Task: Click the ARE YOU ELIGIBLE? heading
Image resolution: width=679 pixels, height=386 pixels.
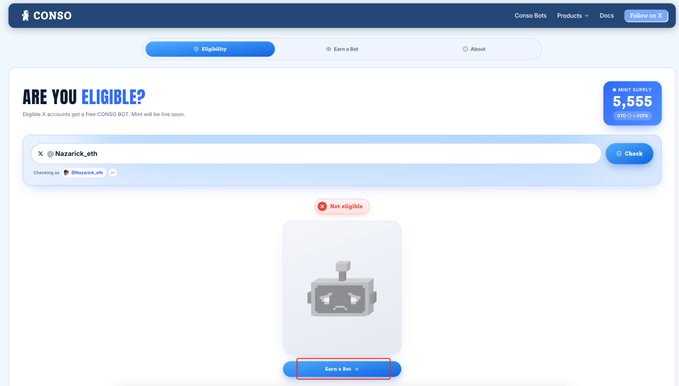Action: [84, 97]
